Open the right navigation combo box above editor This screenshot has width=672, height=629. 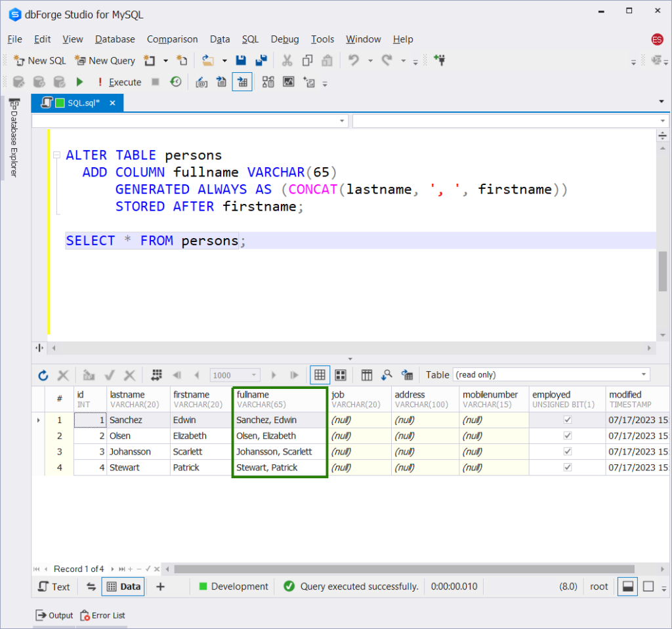[510, 121]
